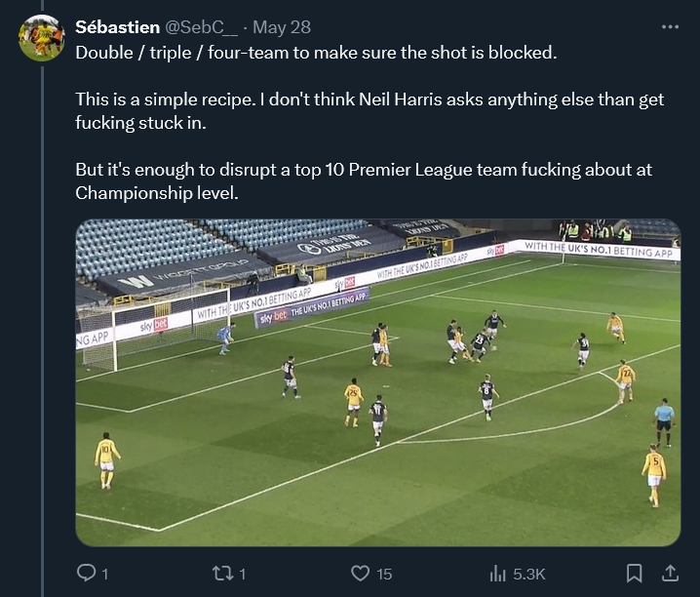Image resolution: width=700 pixels, height=597 pixels.
Task: Click the 15 likes count number
Action: 385,574
